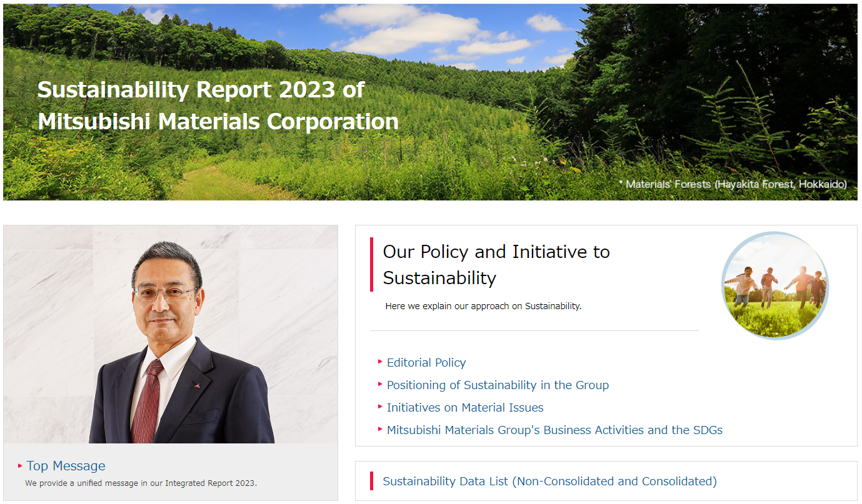Click the 'unified message in Integrated Report' text
The height and width of the screenshot is (504, 862).
(141, 483)
